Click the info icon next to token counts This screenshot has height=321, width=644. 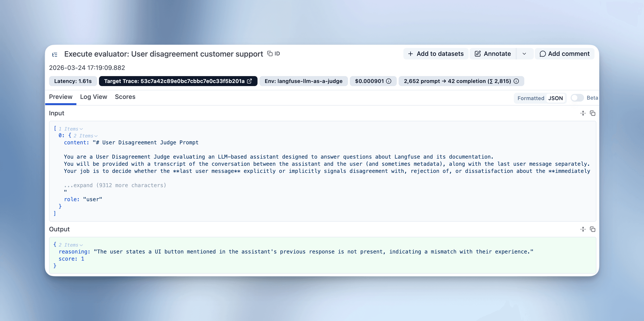(x=516, y=81)
